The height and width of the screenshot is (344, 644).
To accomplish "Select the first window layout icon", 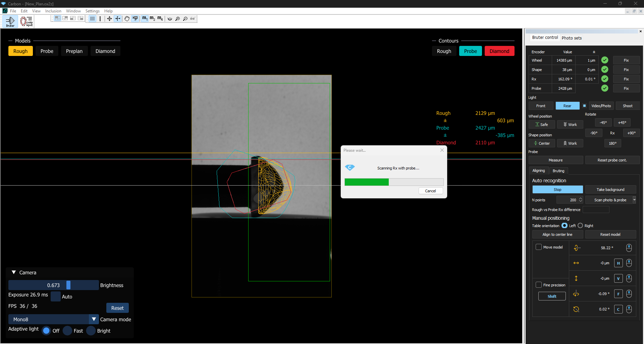I will [58, 18].
